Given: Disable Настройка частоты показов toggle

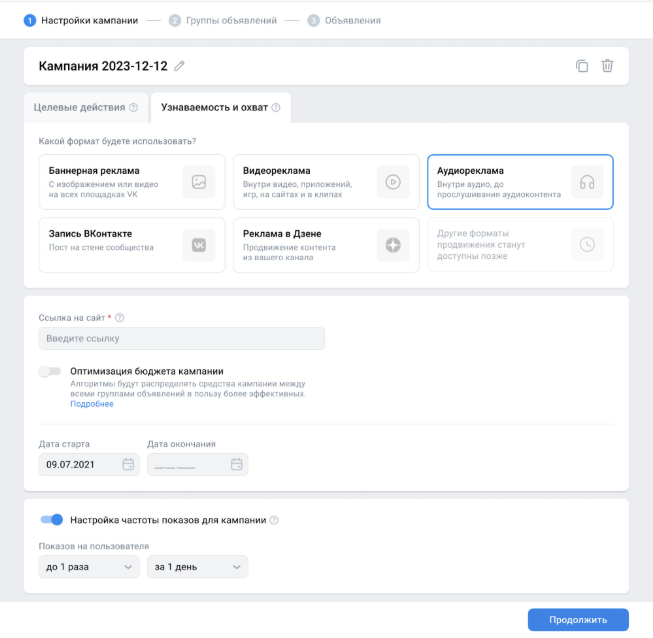Looking at the screenshot, I should pyautogui.click(x=51, y=520).
